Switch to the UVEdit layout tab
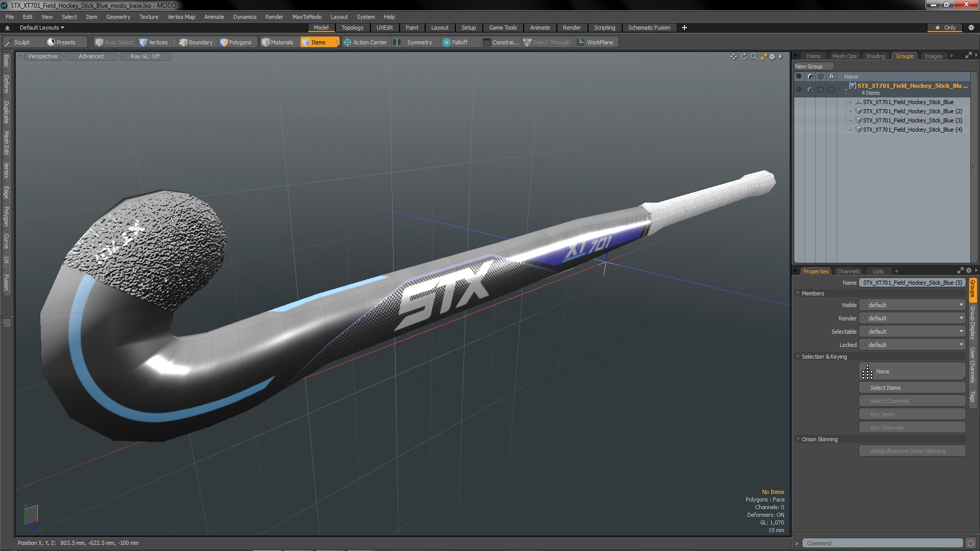This screenshot has height=551, width=980. click(384, 28)
